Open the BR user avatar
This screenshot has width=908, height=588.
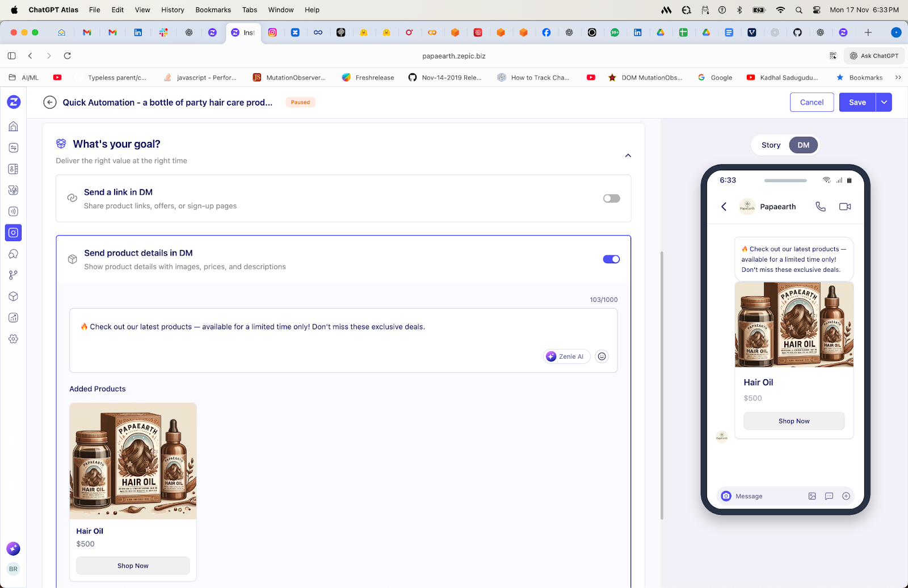(14, 569)
